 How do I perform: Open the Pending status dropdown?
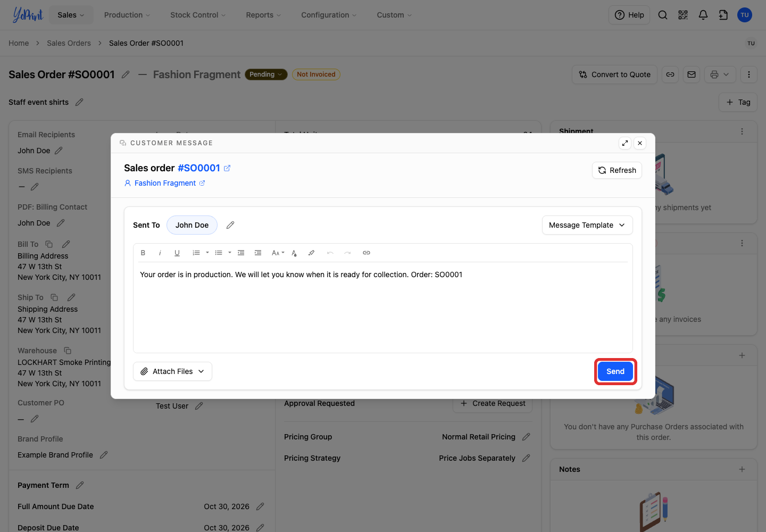point(266,74)
